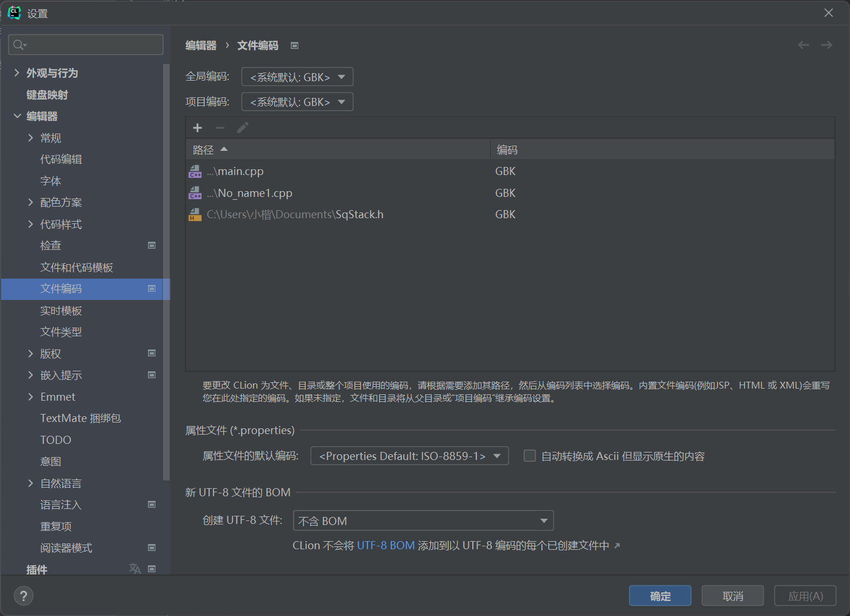Add a new path encoding entry
The width and height of the screenshot is (850, 616).
[x=198, y=128]
